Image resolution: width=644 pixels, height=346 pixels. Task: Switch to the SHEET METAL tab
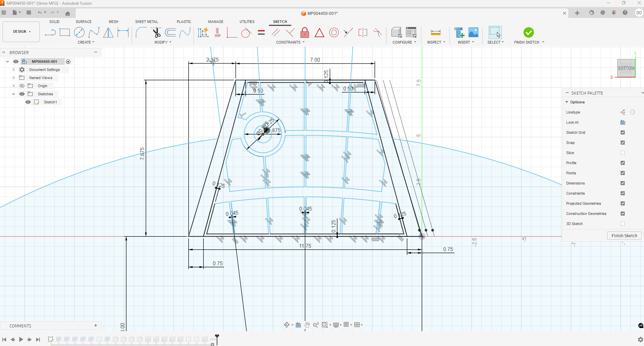tap(146, 22)
